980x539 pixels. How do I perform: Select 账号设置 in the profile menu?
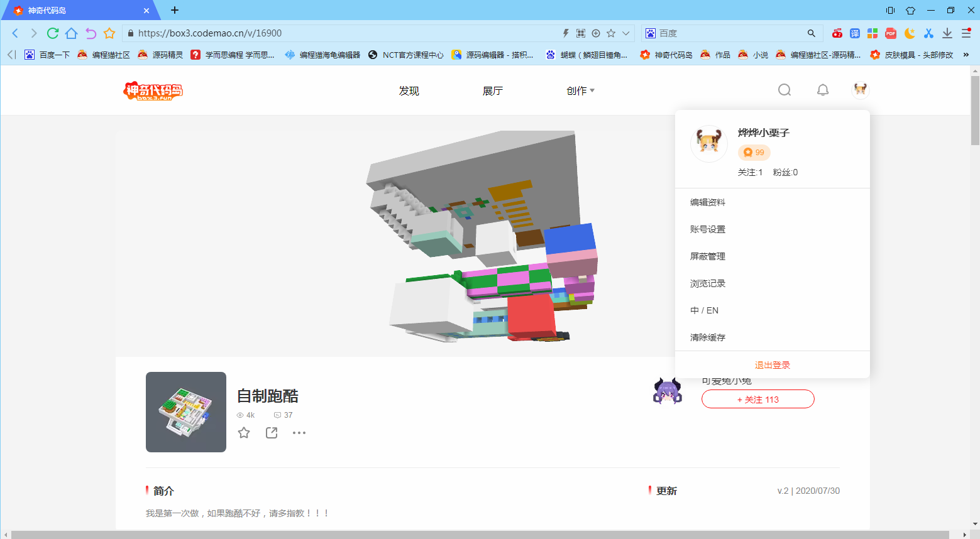pyautogui.click(x=708, y=229)
